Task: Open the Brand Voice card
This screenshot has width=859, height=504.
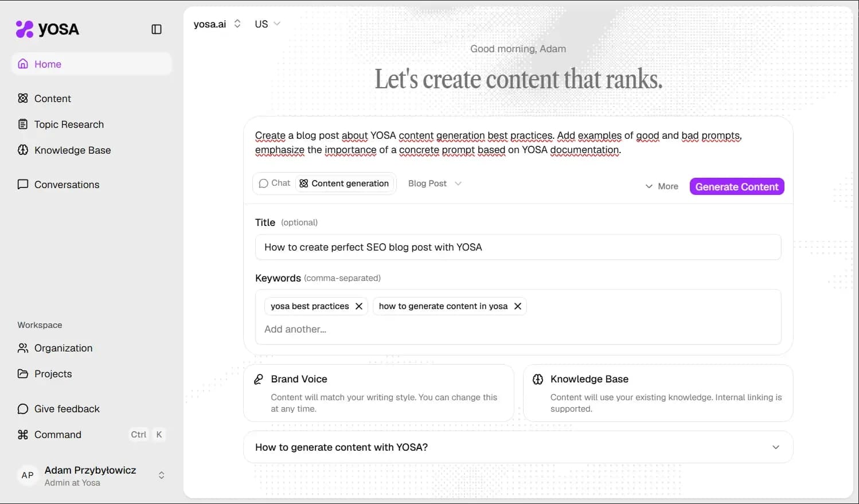Action: [378, 393]
